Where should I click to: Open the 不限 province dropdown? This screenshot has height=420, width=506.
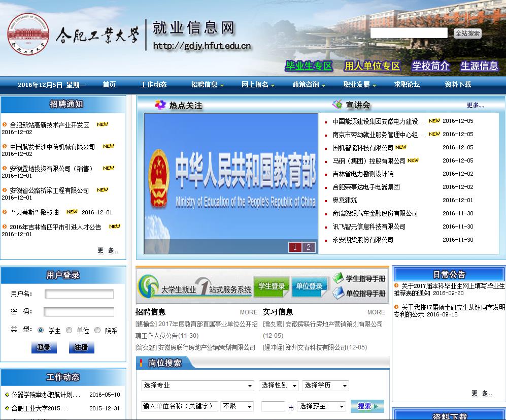(237, 406)
